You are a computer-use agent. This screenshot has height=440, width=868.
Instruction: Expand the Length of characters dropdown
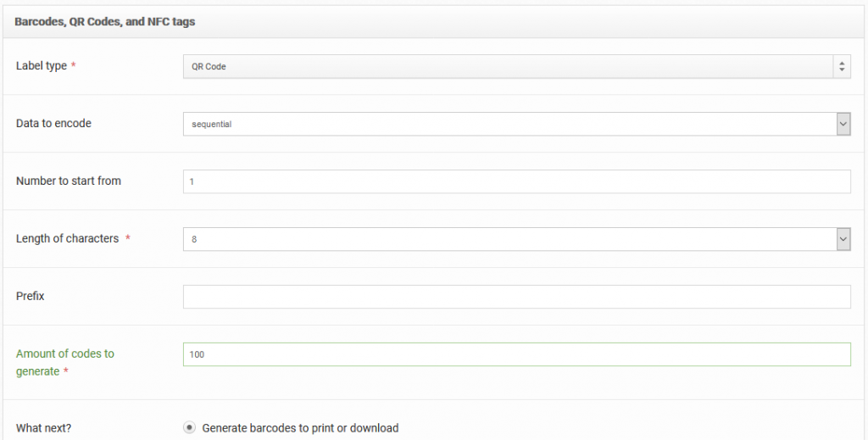pos(516,239)
